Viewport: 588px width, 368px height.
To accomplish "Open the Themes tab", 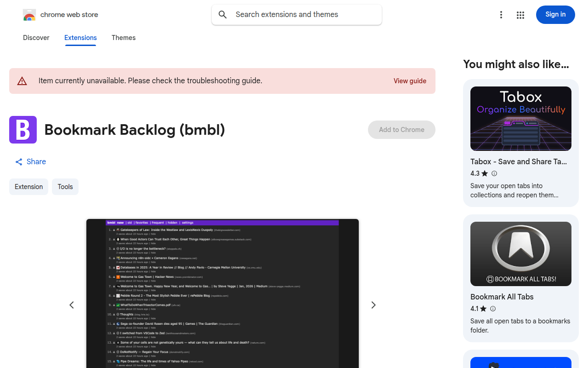I will pos(124,38).
